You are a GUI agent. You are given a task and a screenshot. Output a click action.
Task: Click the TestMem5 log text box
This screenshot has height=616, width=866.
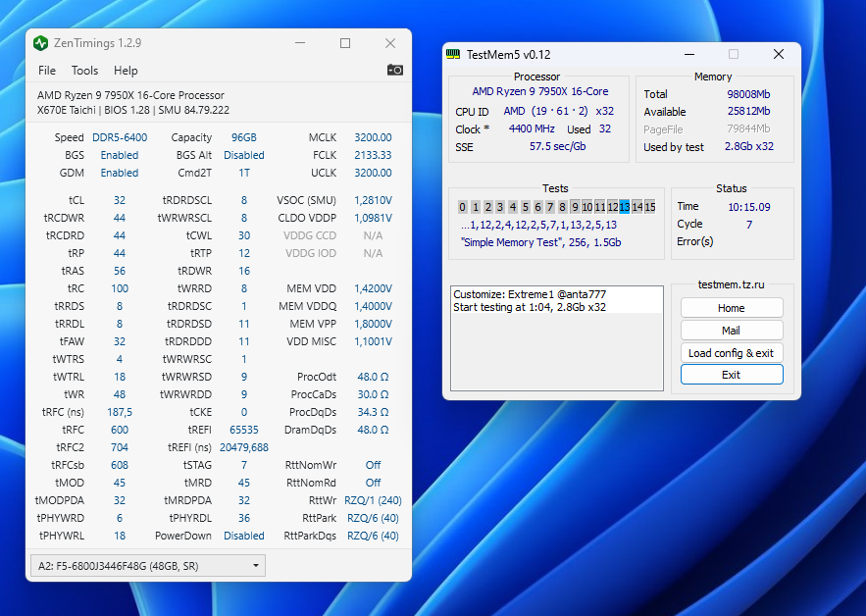[557, 338]
